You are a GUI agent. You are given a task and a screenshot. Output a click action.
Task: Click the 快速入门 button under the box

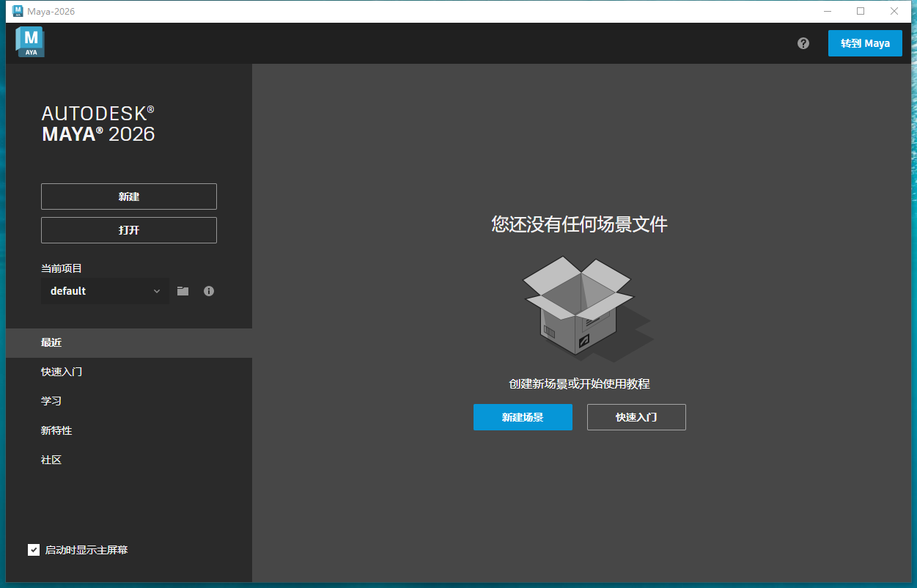pos(636,417)
